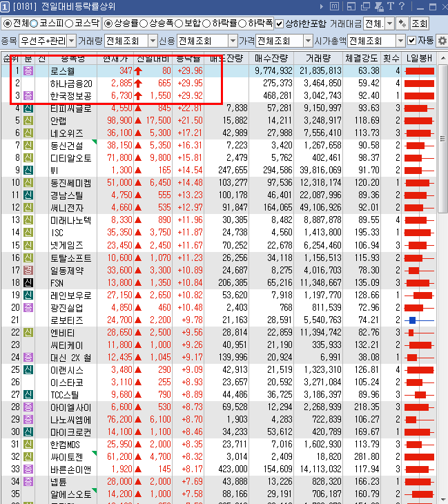Open settings gear icon beside 자동
The height and width of the screenshot is (504, 448).
click(442, 41)
